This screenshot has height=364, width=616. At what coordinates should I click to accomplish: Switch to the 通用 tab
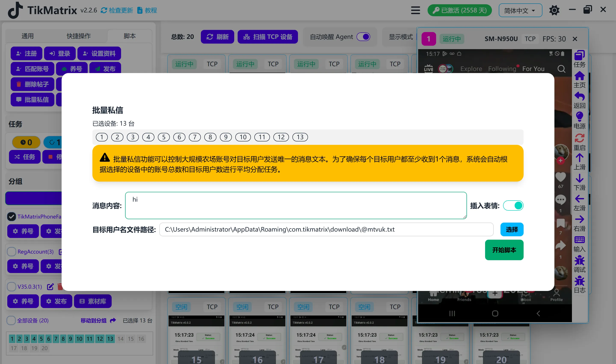(28, 36)
